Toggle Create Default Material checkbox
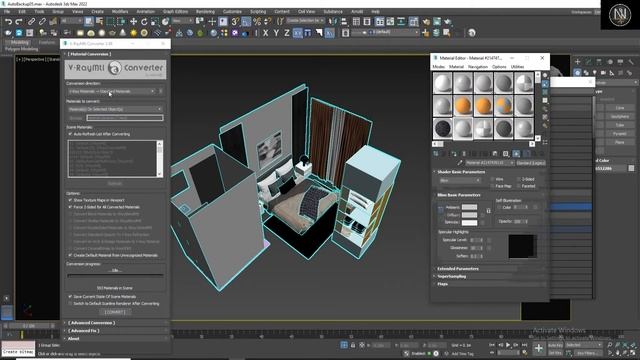640x360 pixels. click(70, 256)
